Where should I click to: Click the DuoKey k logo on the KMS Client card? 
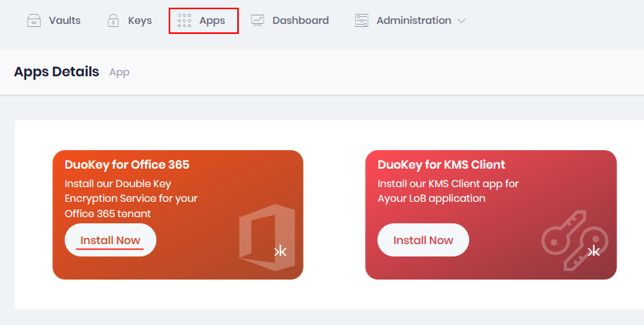[x=594, y=251]
